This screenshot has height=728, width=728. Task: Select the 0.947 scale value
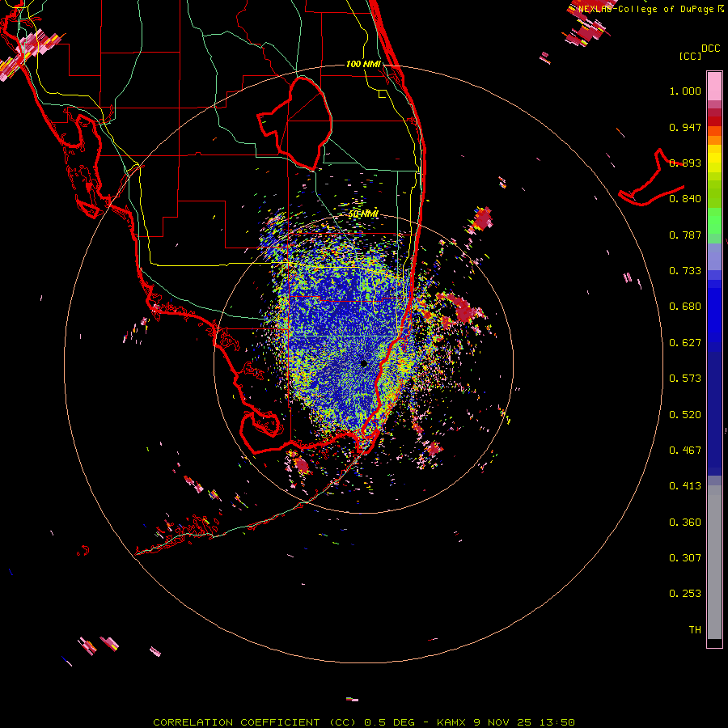tap(685, 127)
